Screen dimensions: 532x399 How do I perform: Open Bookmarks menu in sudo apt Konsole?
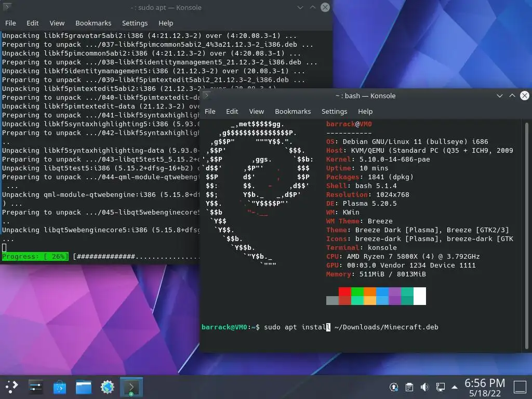coord(94,23)
